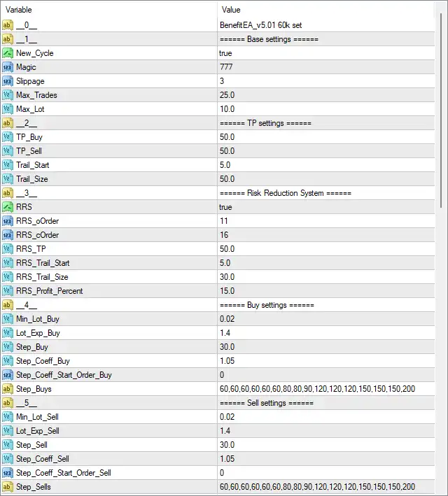Select the RRS_cOrder value 16

224,235
